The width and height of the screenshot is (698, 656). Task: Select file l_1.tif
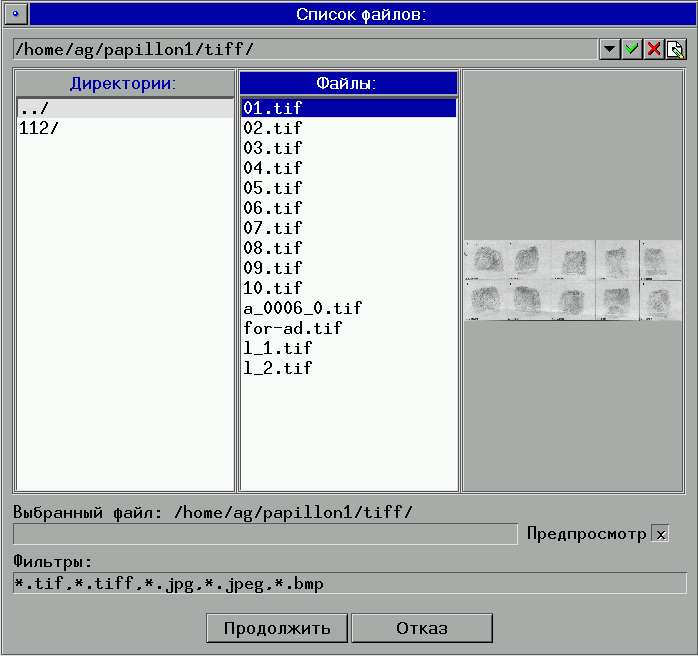(x=349, y=348)
